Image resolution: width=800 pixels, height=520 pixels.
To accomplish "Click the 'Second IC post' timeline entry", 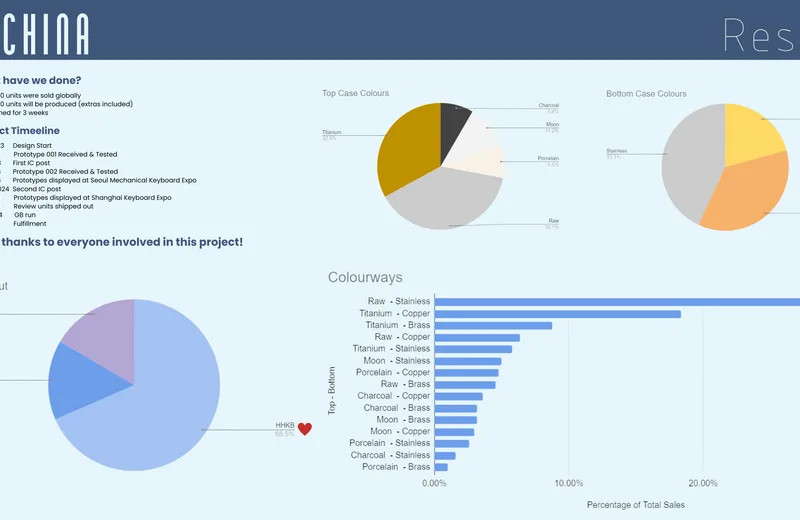I will tap(37, 189).
